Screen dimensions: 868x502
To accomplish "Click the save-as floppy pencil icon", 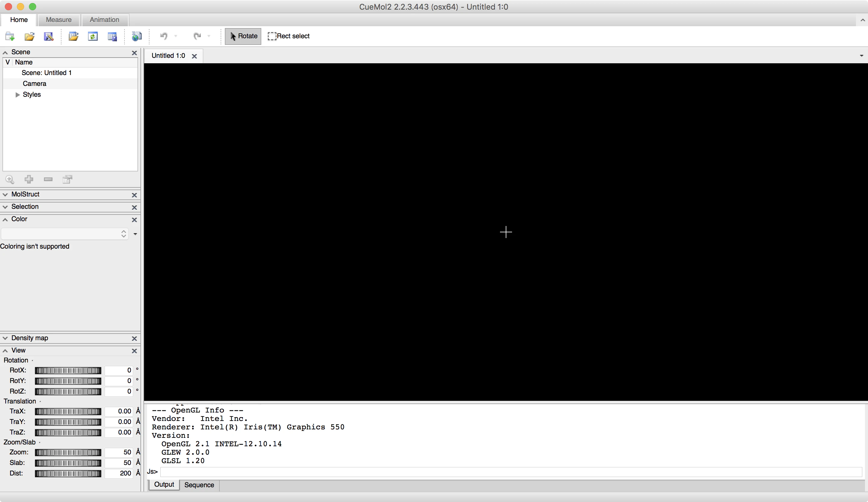I will 49,36.
